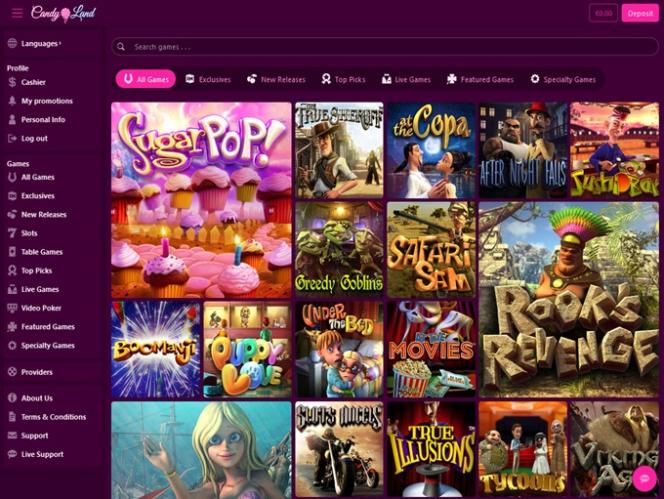664x499 pixels.
Task: Type in the Search games field
Action: coord(380,46)
